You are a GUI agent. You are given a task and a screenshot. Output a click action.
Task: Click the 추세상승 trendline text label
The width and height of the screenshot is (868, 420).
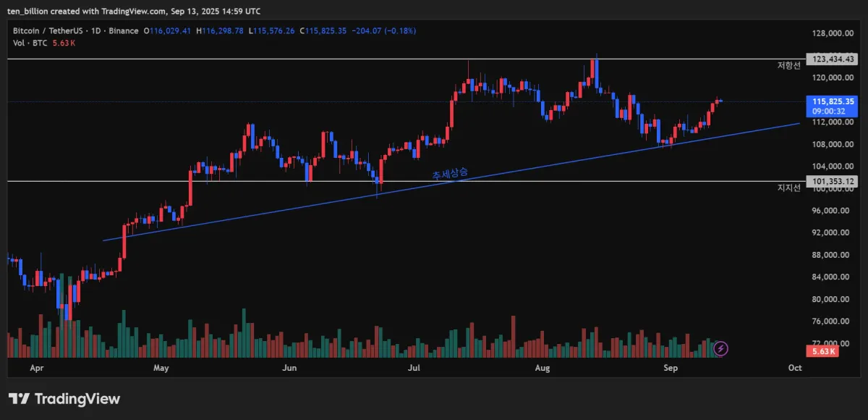pyautogui.click(x=450, y=174)
